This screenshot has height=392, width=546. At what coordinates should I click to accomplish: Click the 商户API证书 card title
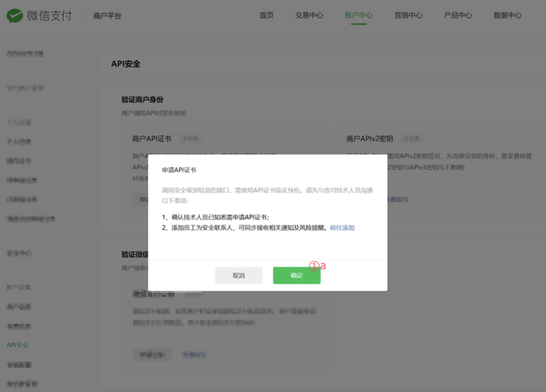[152, 139]
